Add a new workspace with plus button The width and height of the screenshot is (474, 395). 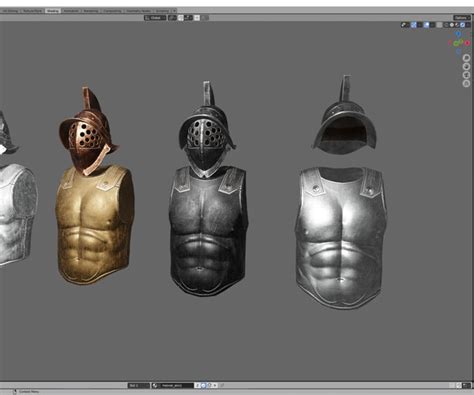pos(174,11)
